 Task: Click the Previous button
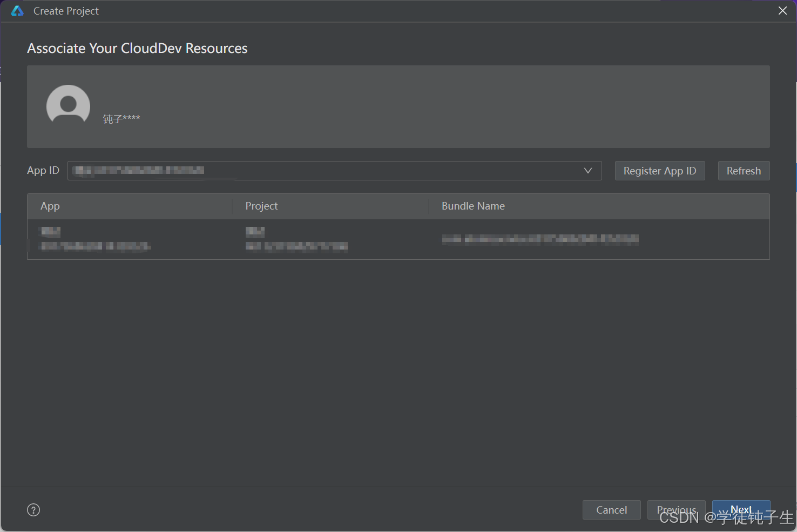click(x=677, y=510)
